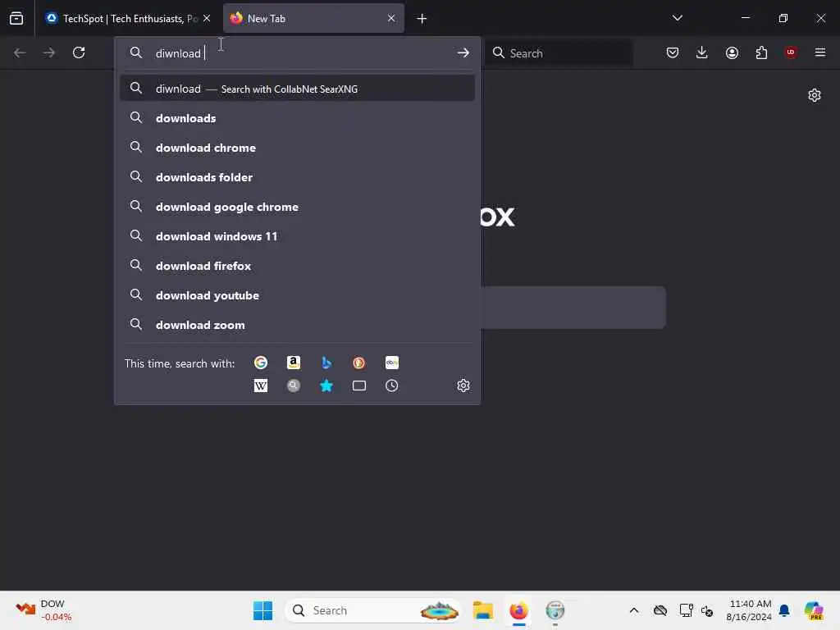Click the Firefox taskbar icon
The image size is (840, 630).
point(518,610)
